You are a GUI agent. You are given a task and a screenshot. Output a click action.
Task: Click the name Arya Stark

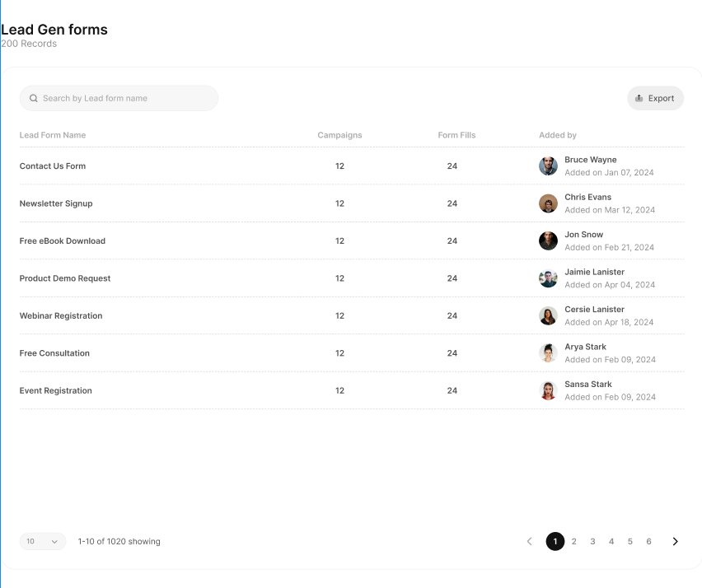tap(585, 347)
